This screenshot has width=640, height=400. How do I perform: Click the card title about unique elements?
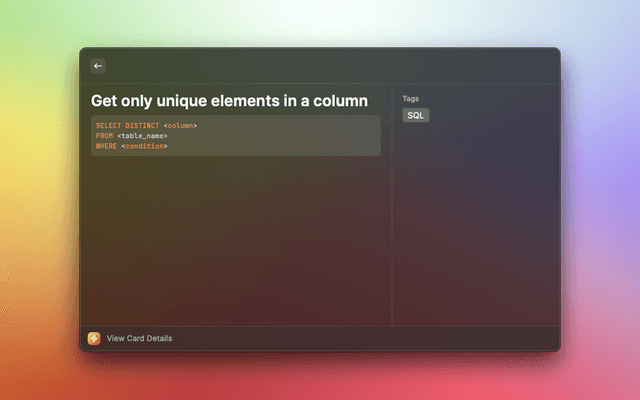pyautogui.click(x=229, y=101)
